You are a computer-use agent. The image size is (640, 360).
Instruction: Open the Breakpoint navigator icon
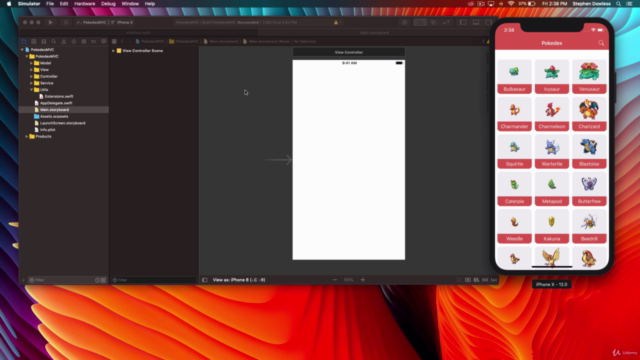93,42
